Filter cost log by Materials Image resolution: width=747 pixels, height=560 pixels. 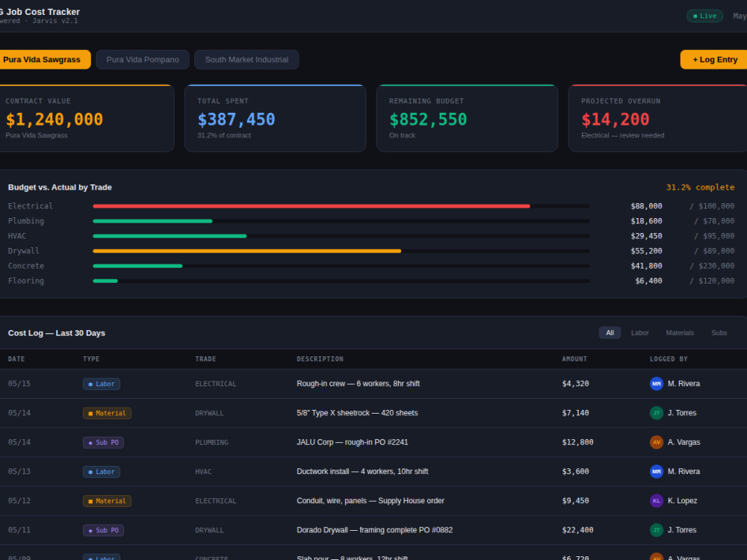coord(679,333)
